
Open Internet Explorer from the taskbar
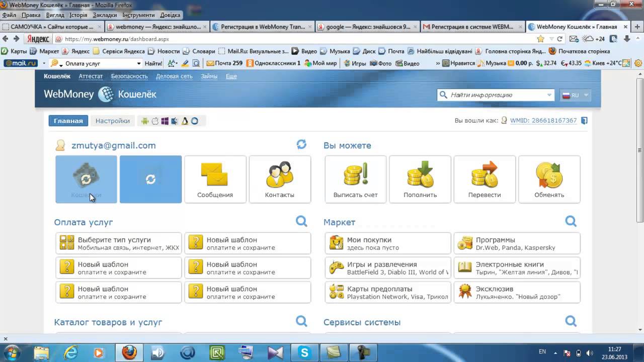point(71,352)
